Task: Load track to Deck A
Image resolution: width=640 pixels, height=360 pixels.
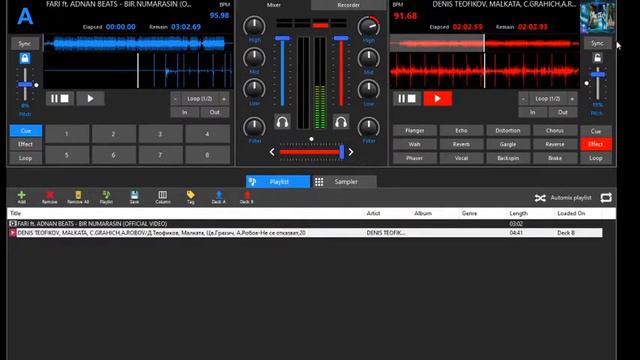Action: pos(219,197)
